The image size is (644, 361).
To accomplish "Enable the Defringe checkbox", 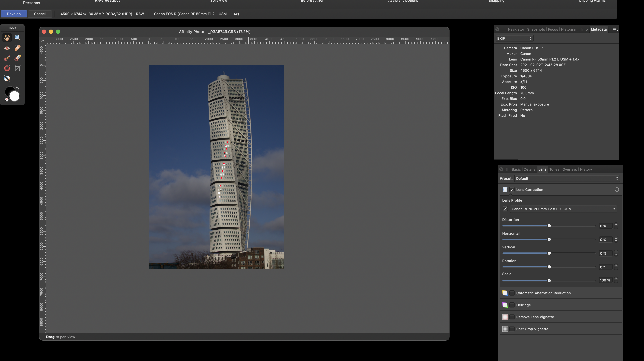I will pos(512,305).
